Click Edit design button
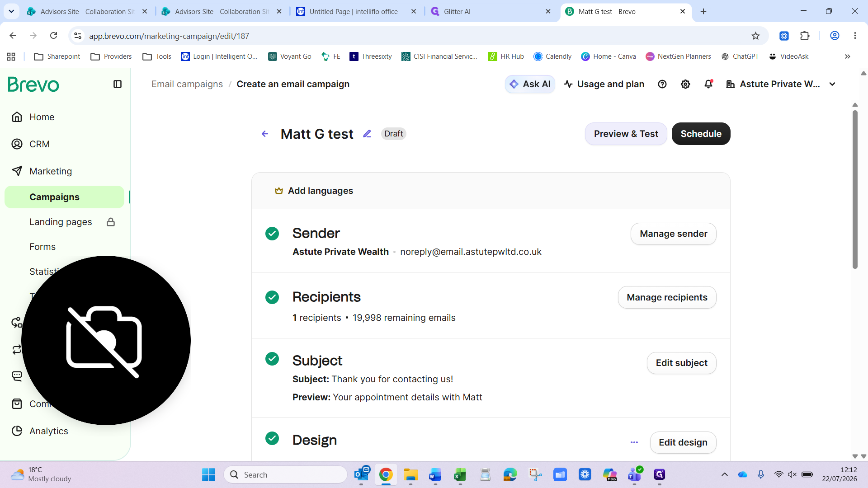Screen dimensions: 868x488 [683, 442]
